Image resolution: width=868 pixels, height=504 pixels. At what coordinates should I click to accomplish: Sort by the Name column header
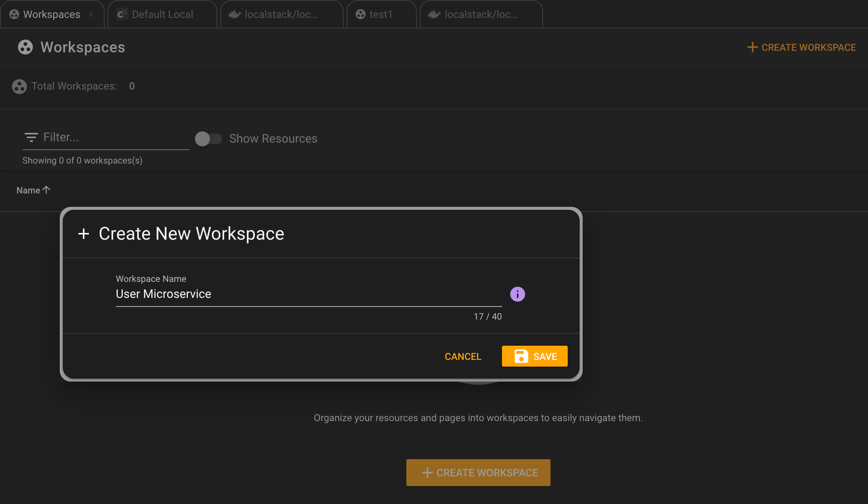[x=33, y=190]
